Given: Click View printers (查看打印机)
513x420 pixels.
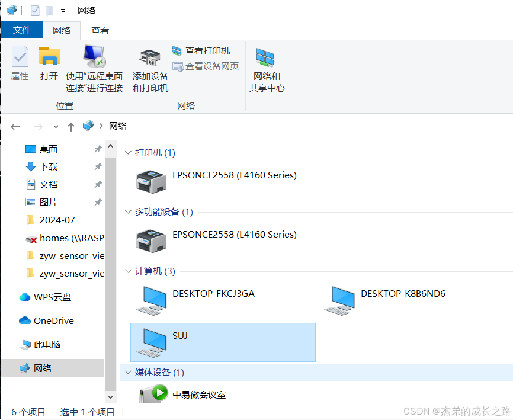Looking at the screenshot, I should (201, 51).
